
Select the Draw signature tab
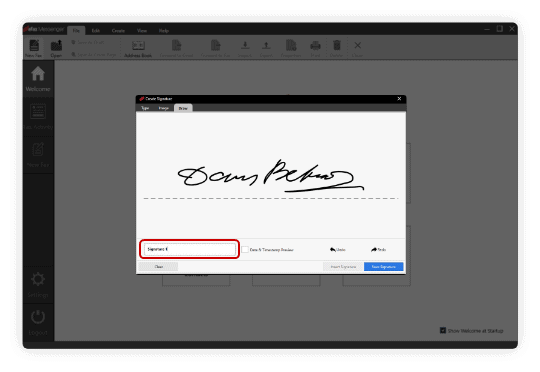click(183, 108)
